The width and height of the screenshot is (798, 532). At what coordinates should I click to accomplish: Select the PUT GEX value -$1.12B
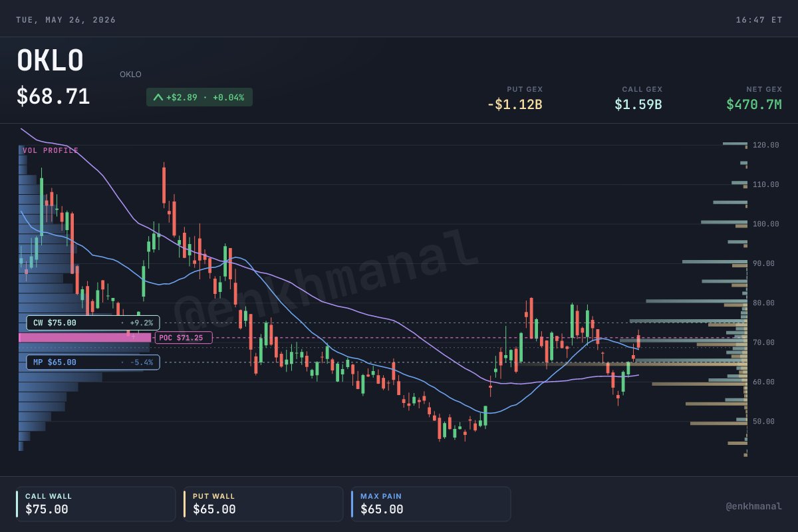515,104
